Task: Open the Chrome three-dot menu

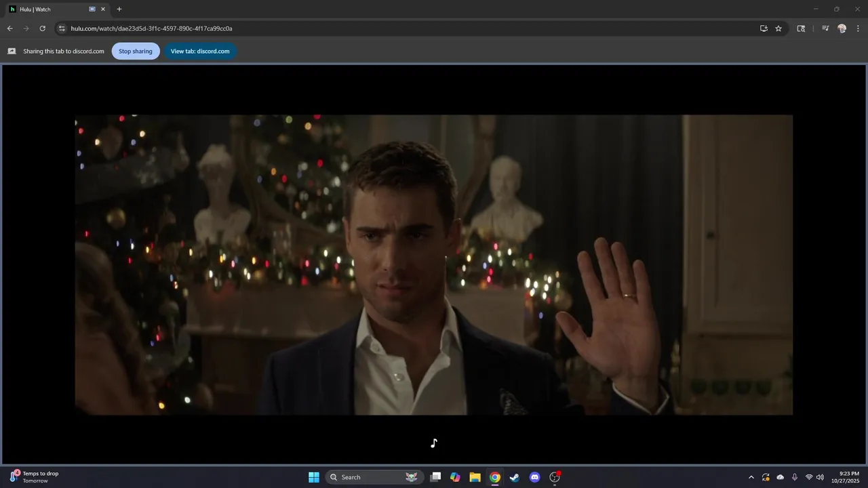Action: point(858,28)
